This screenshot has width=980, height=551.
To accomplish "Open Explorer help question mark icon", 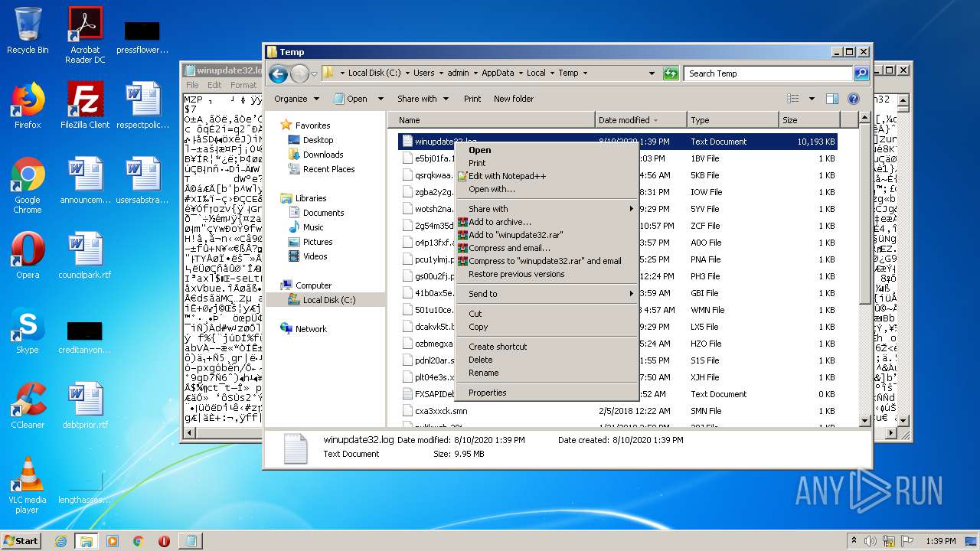I will coord(854,99).
